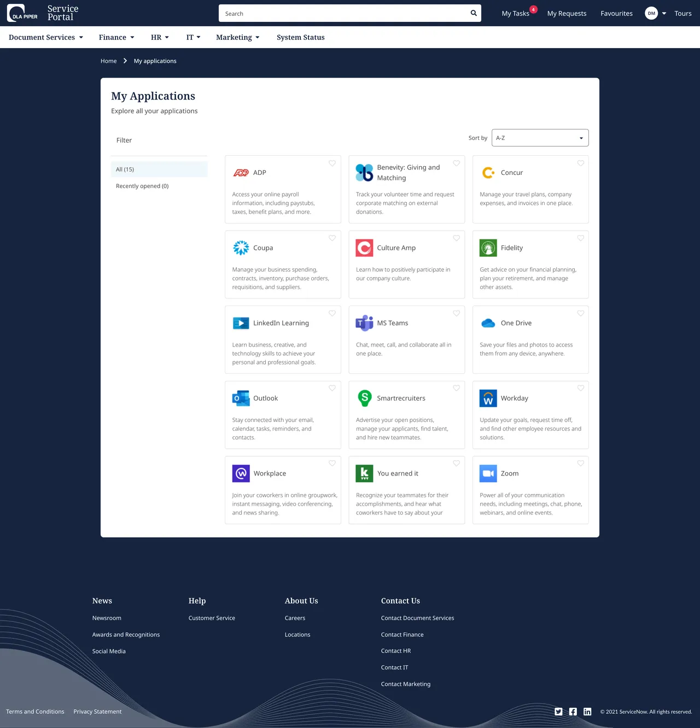The image size is (700, 728).
Task: Click the Workday app logo
Action: [x=488, y=398]
